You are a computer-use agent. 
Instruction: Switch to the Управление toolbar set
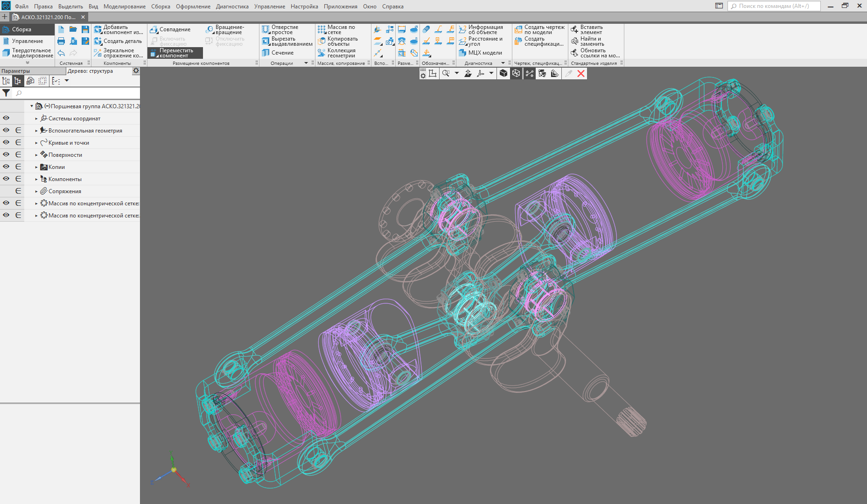coord(27,41)
